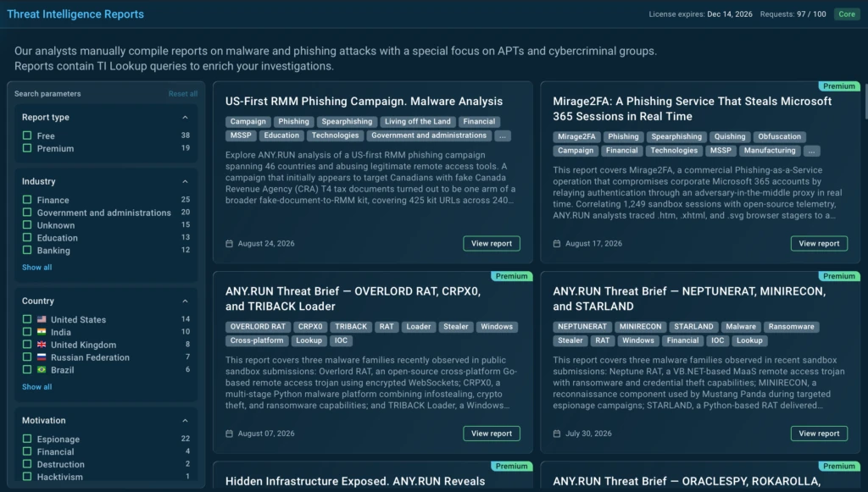Select the Unknown industry checkbox
The image size is (868, 492).
(x=26, y=225)
